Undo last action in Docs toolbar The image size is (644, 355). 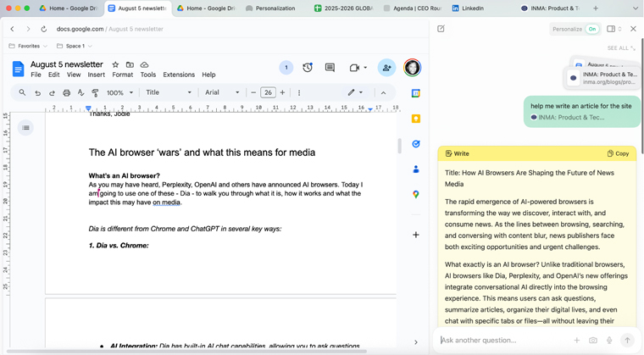click(x=37, y=93)
